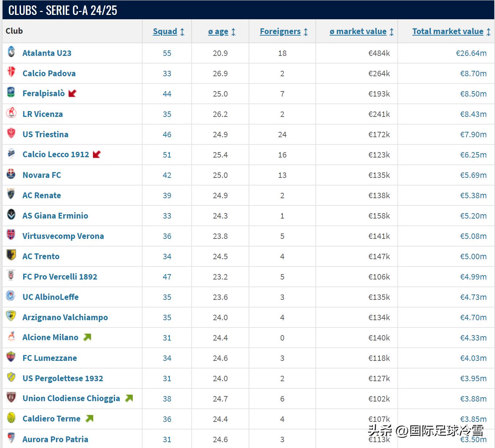The width and height of the screenshot is (495, 448).
Task: Click the FC Pro Vercelli 1892 crest
Action: click(11, 276)
